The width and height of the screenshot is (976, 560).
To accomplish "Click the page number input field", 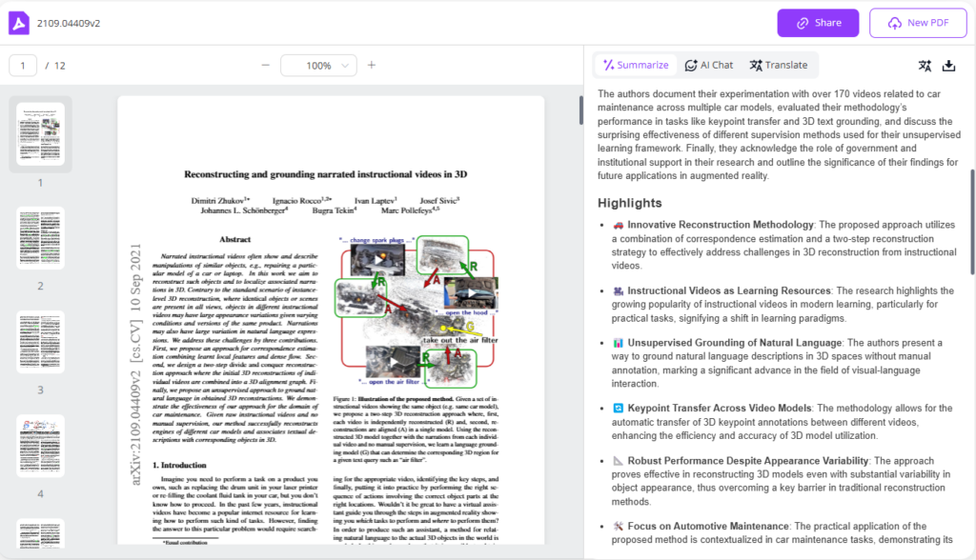I will [x=23, y=66].
